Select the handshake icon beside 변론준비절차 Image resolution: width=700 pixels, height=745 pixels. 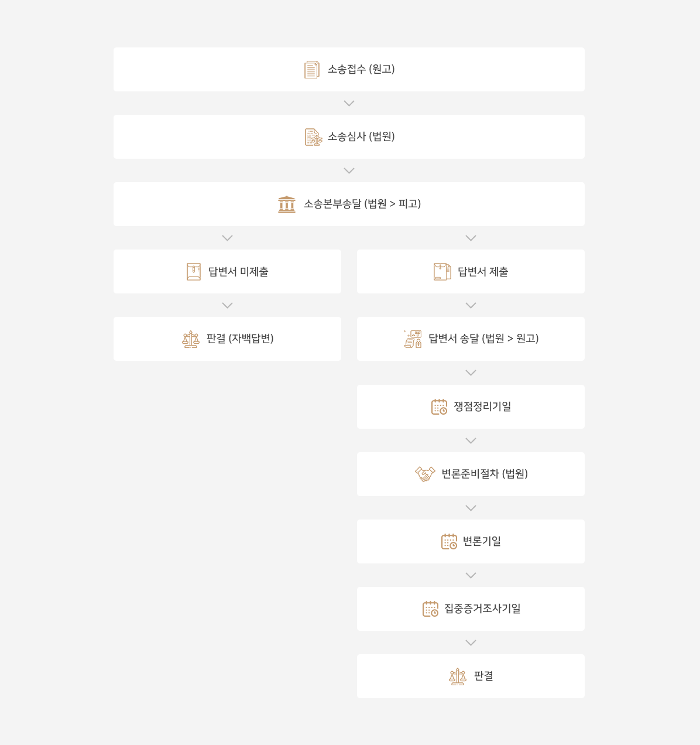coord(426,474)
